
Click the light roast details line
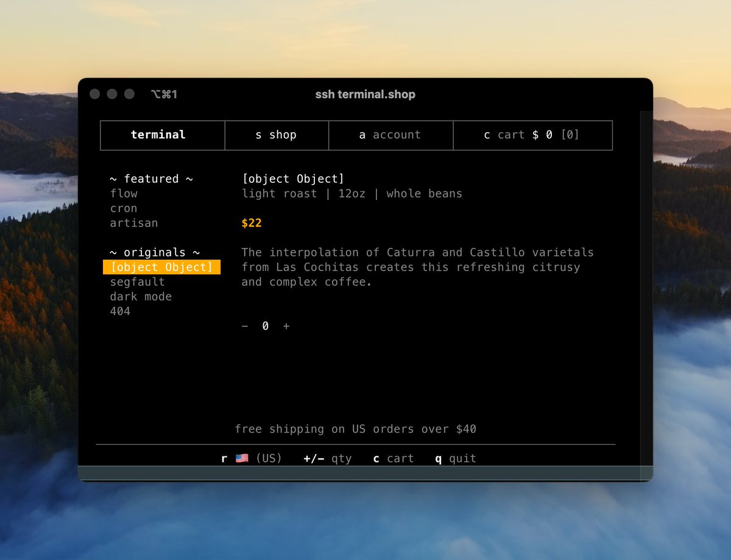[x=352, y=194]
